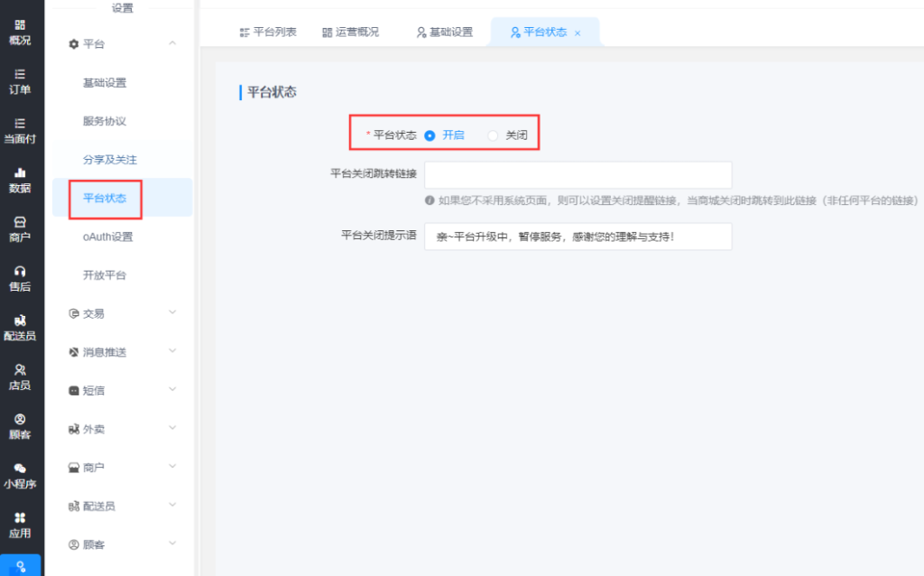The height and width of the screenshot is (576, 924).
Task: Switch to the 运营概况 tab
Action: point(350,33)
